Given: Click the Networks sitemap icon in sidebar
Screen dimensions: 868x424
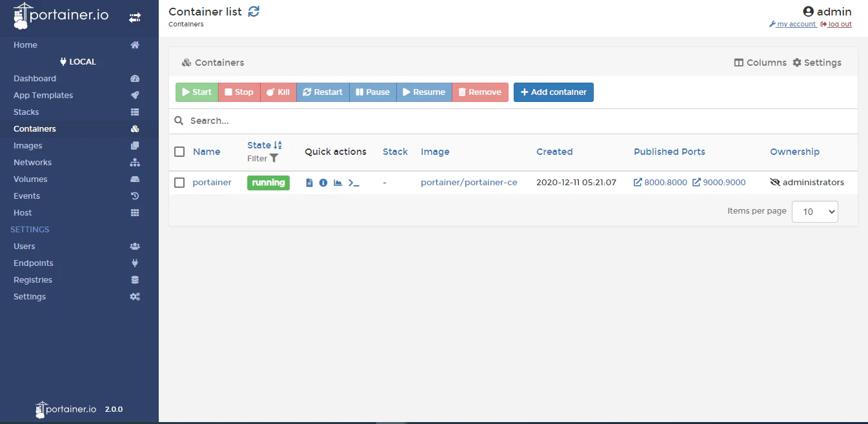Looking at the screenshot, I should (135, 163).
